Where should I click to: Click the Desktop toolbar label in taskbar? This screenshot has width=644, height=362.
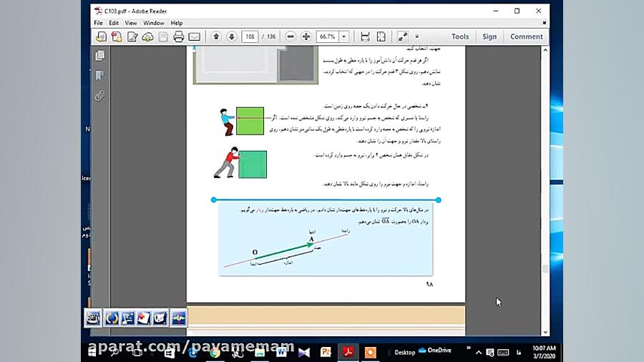click(x=404, y=352)
